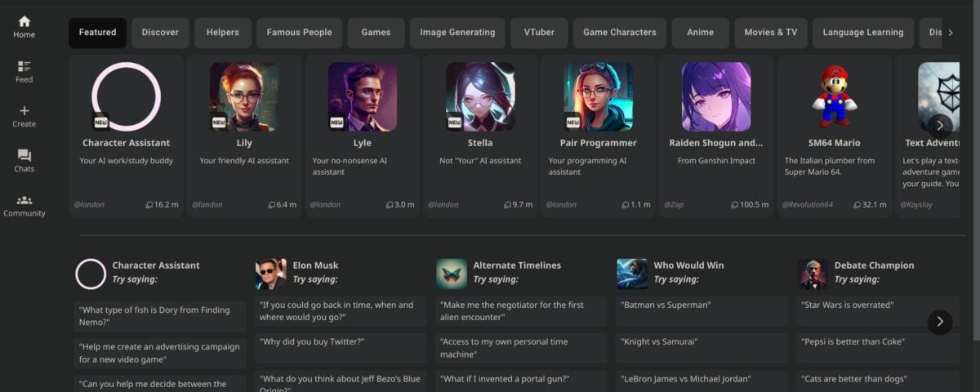The image size is (980, 392).
Task: Select the Raiden Shogun character thumbnail
Action: coord(716,96)
